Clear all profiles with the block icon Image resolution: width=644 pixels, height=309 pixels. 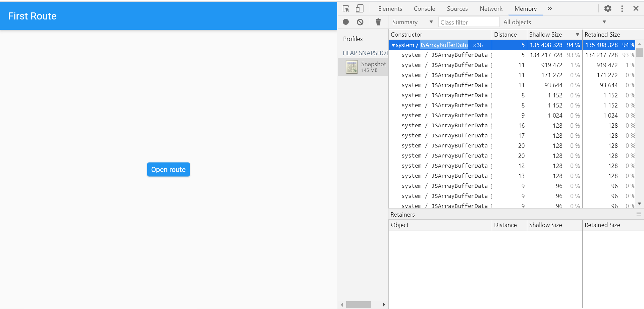click(x=360, y=22)
